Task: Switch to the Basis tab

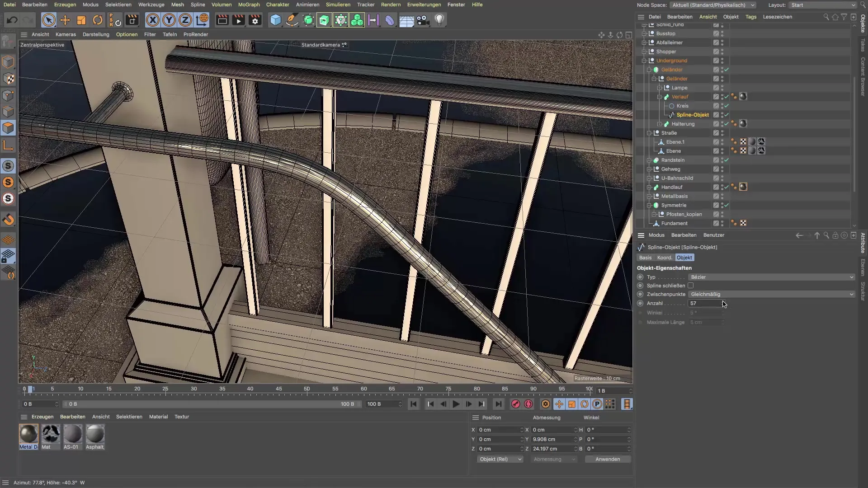Action: click(645, 258)
